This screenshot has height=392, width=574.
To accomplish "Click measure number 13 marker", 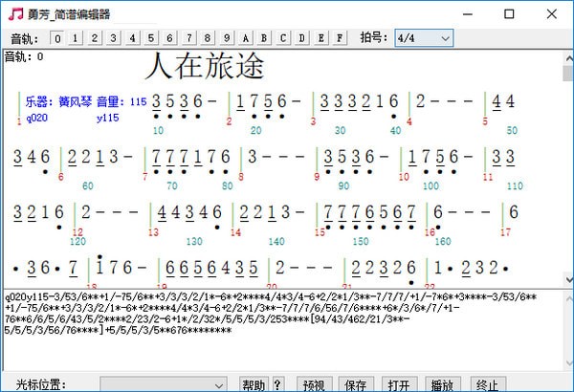I will coord(153,232).
